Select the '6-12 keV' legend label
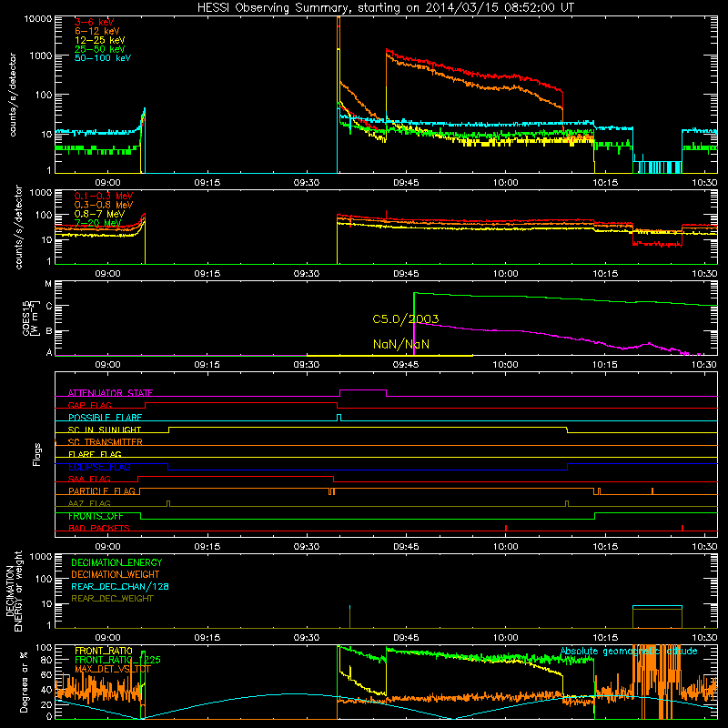 pos(97,31)
